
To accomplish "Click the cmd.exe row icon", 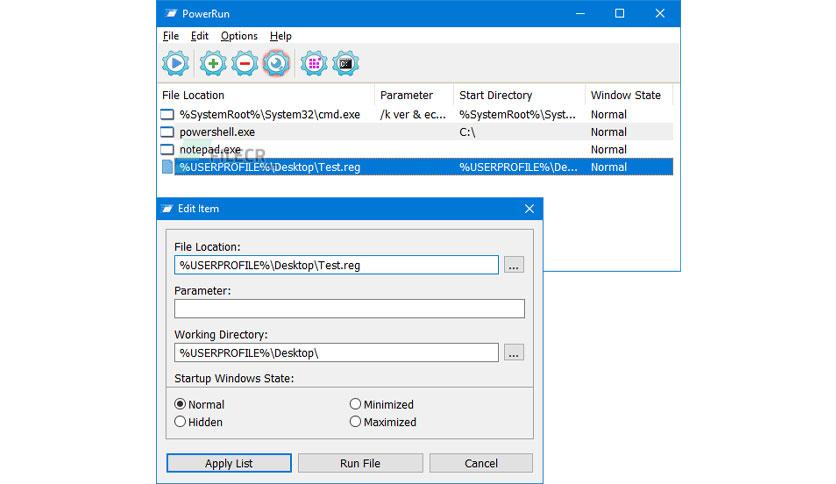I will [167, 115].
